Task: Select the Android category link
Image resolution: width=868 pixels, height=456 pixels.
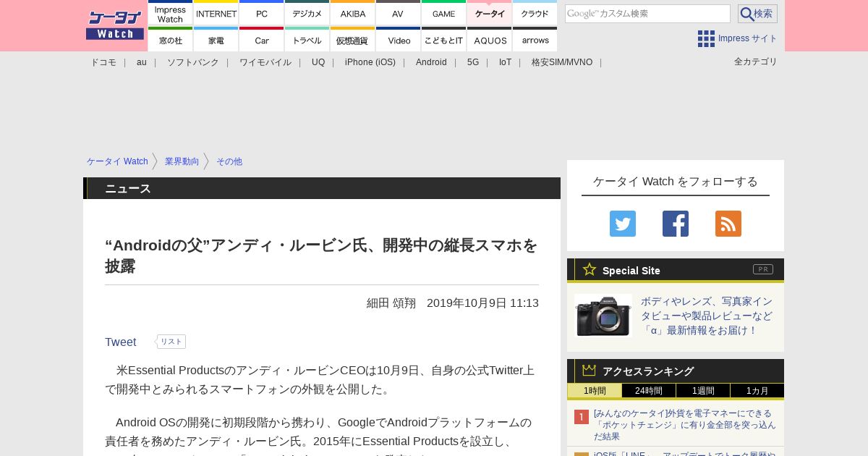Action: click(431, 62)
